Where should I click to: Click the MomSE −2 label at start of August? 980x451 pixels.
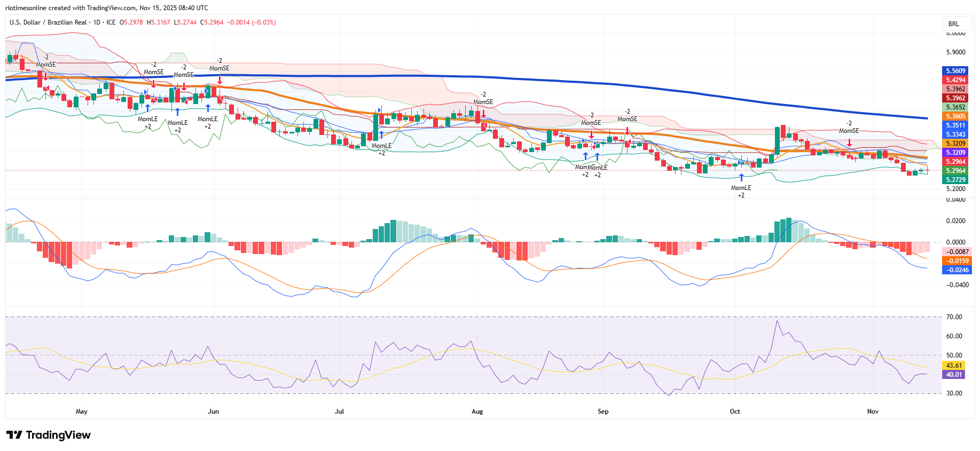[x=483, y=98]
